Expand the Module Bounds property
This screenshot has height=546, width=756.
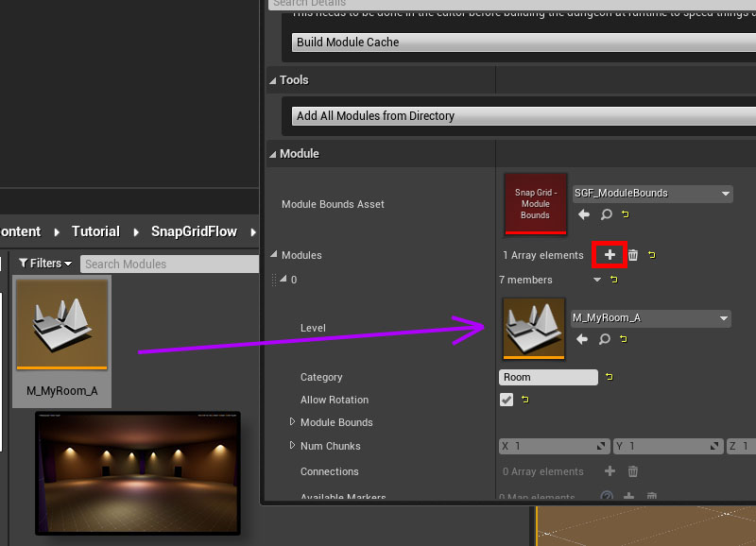tap(292, 422)
